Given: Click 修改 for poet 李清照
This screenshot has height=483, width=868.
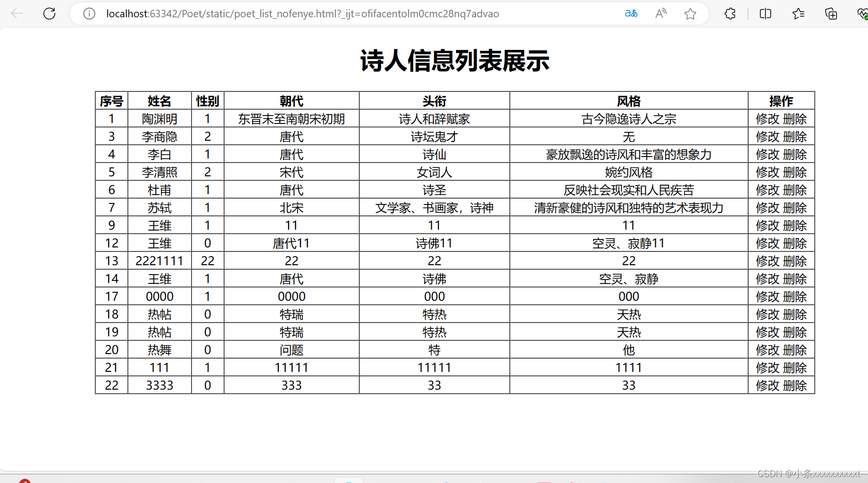Looking at the screenshot, I should [x=767, y=172].
